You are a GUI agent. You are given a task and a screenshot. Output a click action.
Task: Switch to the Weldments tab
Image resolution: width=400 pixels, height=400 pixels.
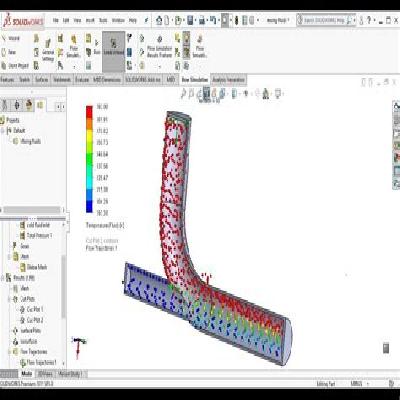[x=62, y=80]
